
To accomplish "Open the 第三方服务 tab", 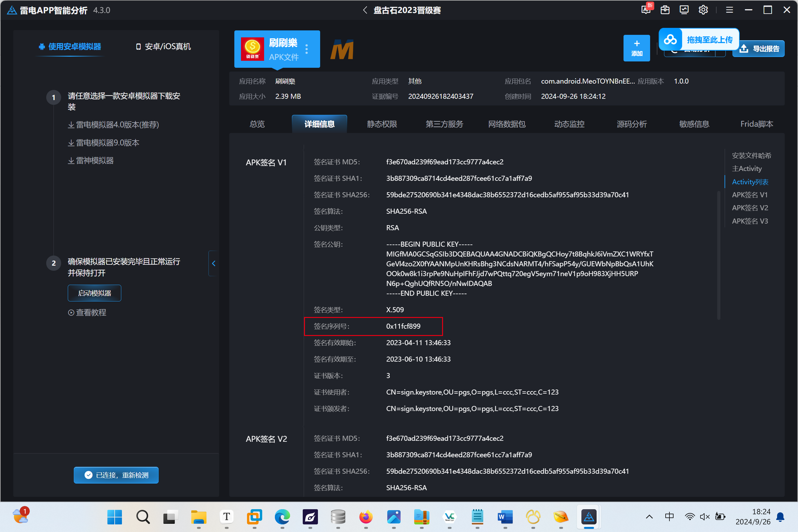I will pos(444,124).
